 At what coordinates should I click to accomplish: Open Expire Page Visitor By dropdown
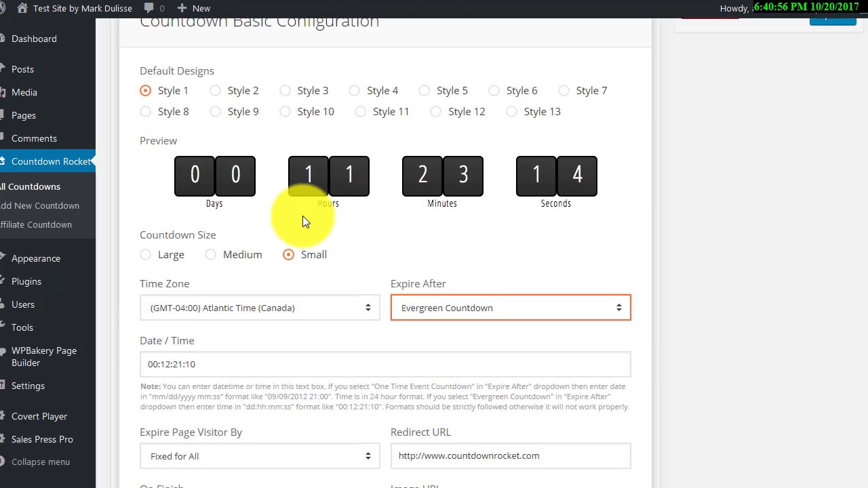(x=260, y=456)
